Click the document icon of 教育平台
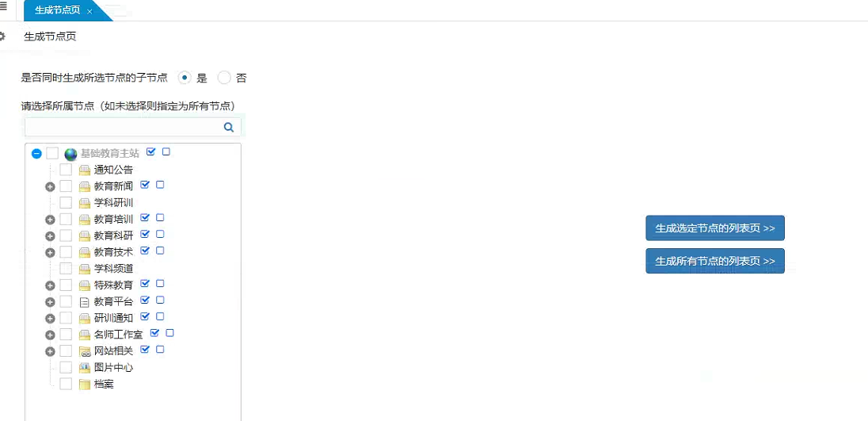Image resolution: width=868 pixels, height=421 pixels. pos(85,301)
